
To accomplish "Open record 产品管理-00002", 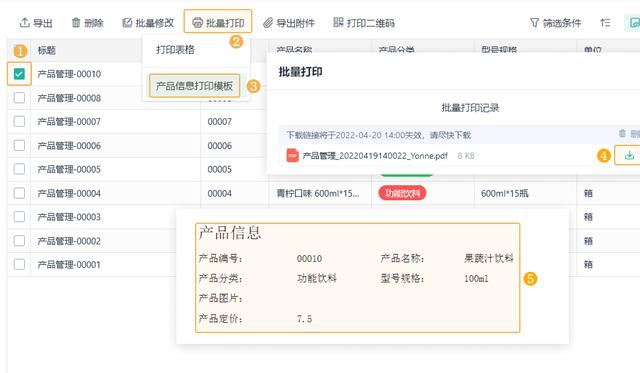I will (69, 241).
